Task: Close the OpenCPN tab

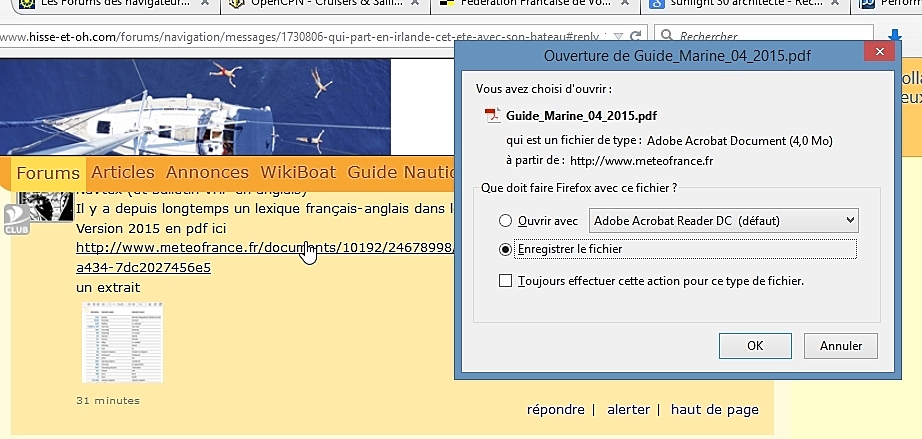Action: pyautogui.click(x=415, y=4)
